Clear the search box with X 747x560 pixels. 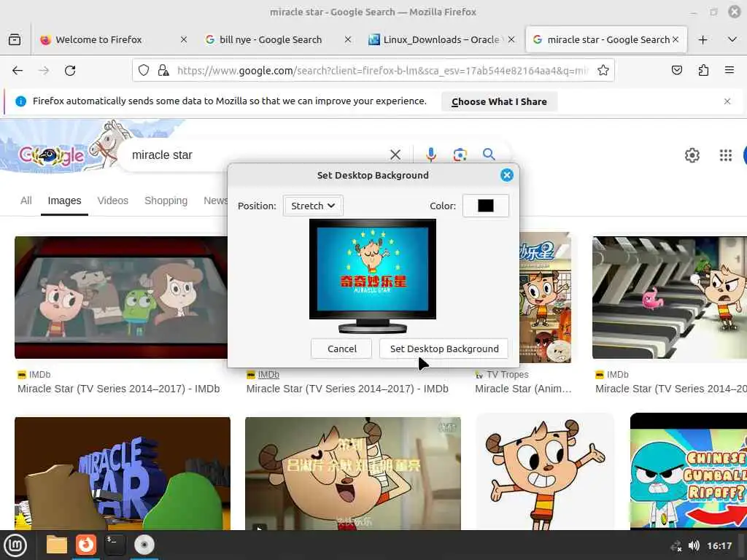pos(395,155)
